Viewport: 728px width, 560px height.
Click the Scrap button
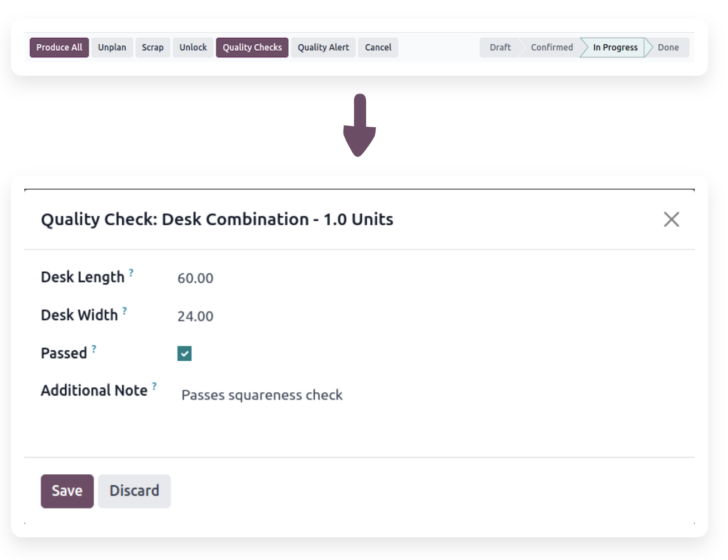click(x=152, y=48)
